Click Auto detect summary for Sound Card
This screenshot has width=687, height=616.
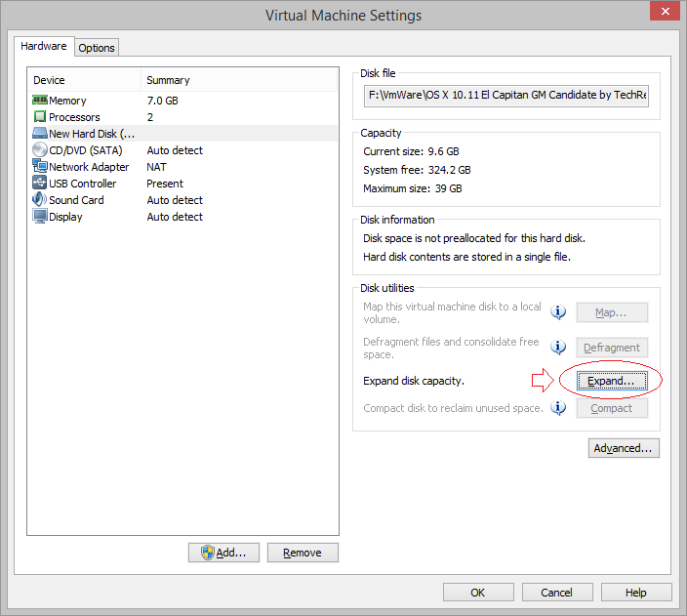tap(175, 200)
